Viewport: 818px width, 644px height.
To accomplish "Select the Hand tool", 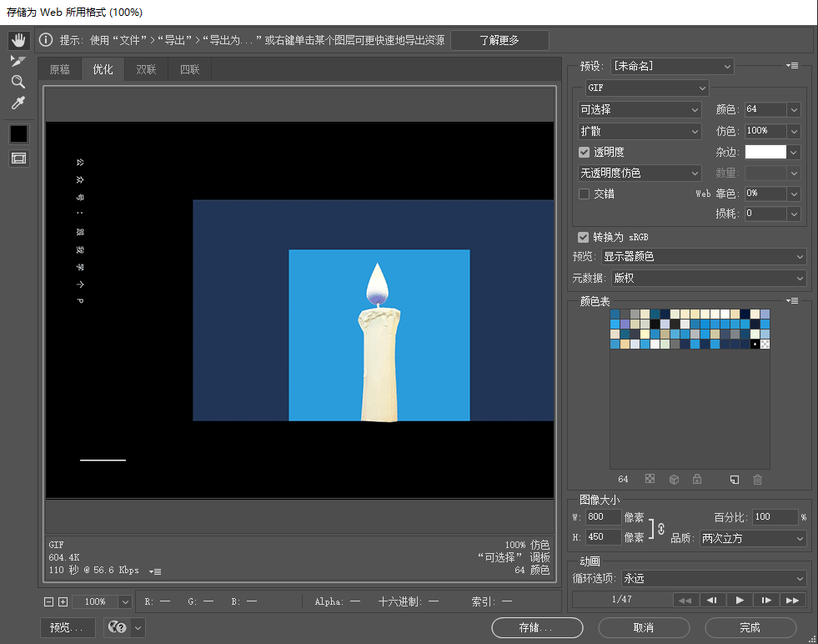I will pyautogui.click(x=19, y=40).
